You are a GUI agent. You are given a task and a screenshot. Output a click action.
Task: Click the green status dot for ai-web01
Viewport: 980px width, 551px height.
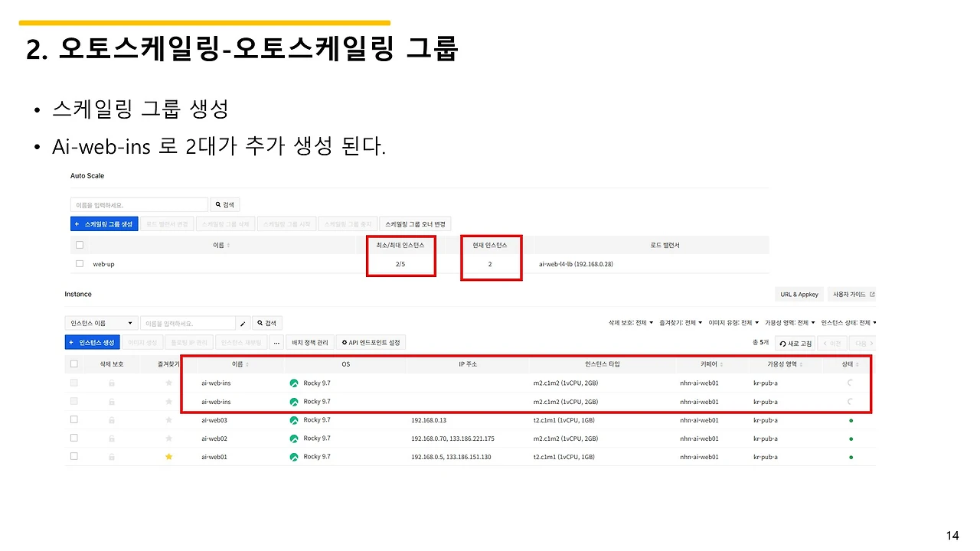tap(851, 457)
